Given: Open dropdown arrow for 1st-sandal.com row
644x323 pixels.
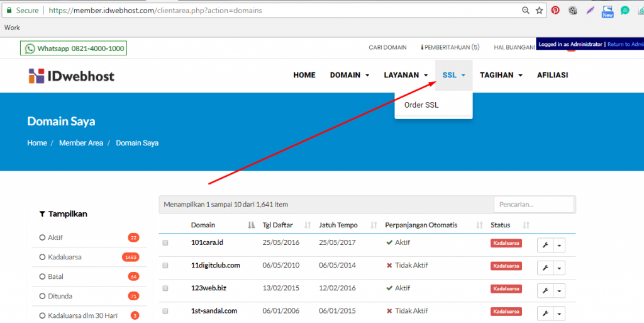Looking at the screenshot, I should click(x=559, y=314).
